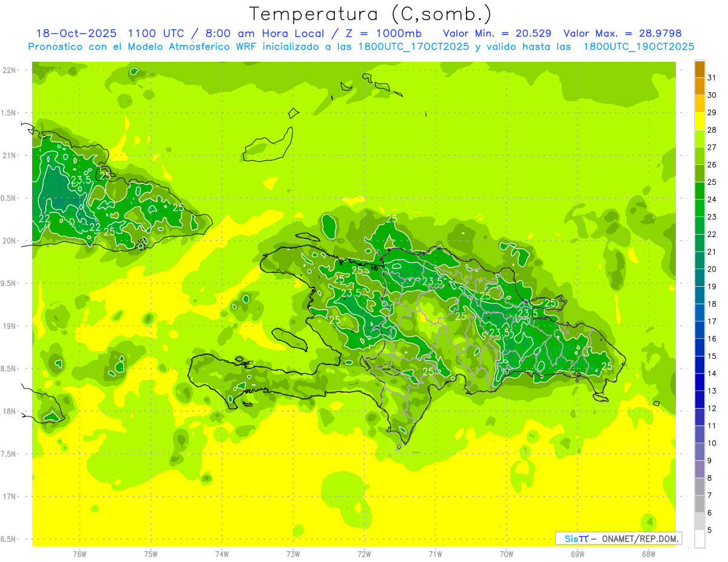
Task: Click the yellow legend swatch between 28 and 29
Action: (699, 121)
